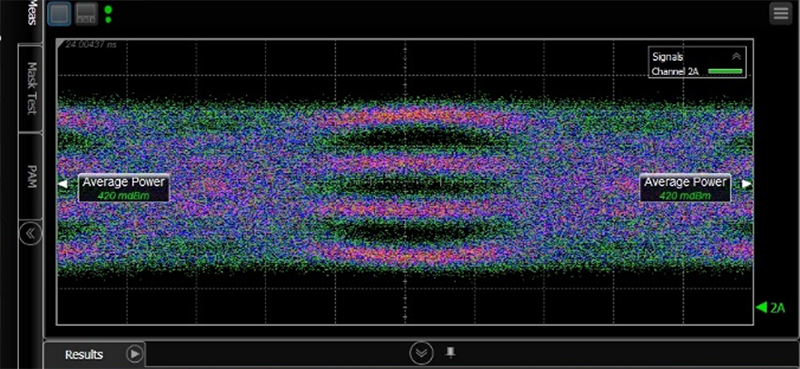
Task: Open the Mask Test tab
Action: click(31, 88)
